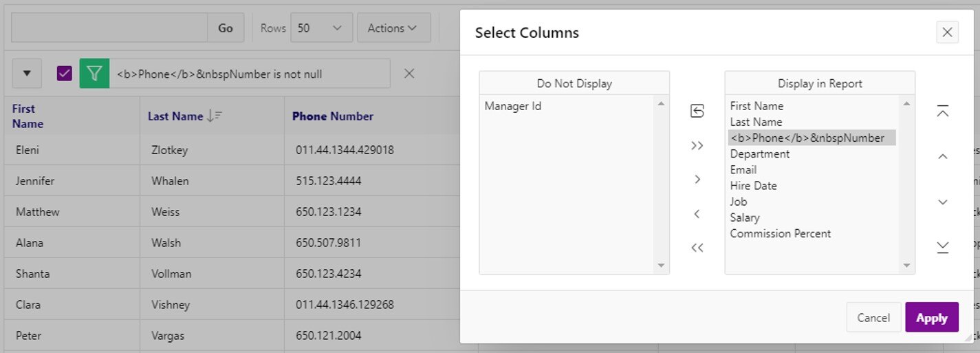Click the Do Not Display list scrollbar
980x353 pixels.
click(x=661, y=184)
